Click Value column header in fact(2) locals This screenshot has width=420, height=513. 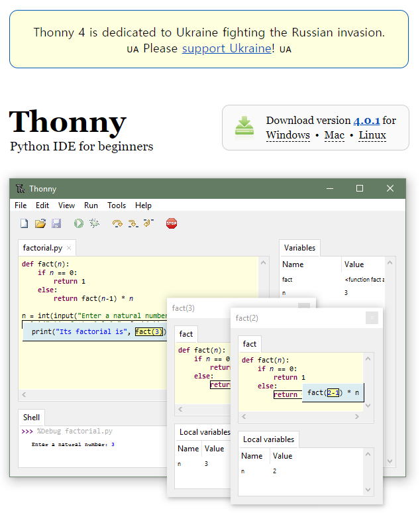pos(283,456)
